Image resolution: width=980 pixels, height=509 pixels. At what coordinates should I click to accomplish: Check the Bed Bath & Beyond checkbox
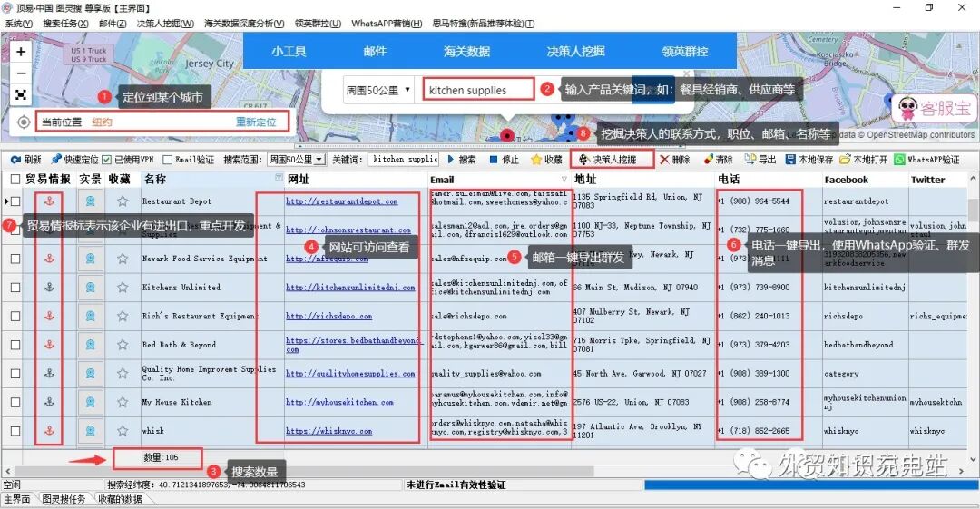coord(15,345)
